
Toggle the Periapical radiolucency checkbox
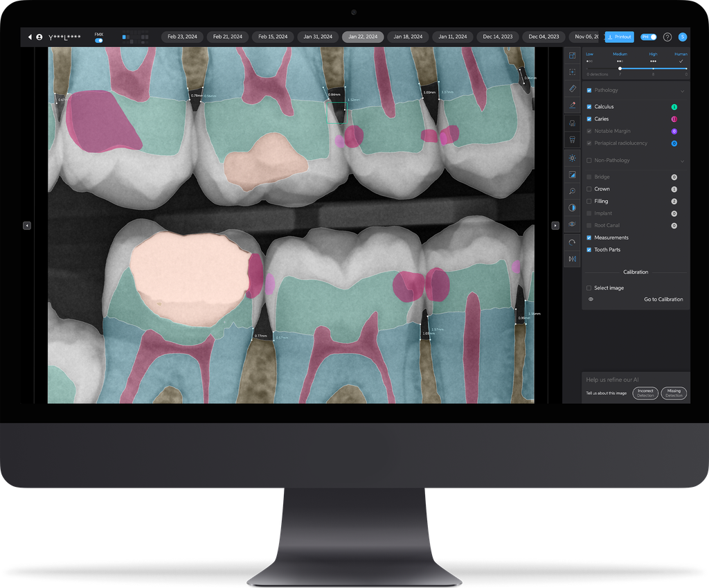coord(589,143)
